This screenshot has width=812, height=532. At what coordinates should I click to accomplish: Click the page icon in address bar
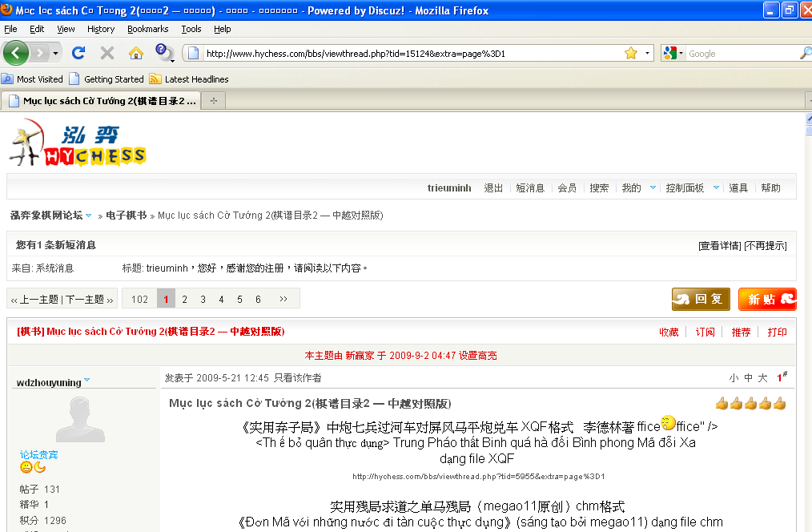tap(193, 53)
